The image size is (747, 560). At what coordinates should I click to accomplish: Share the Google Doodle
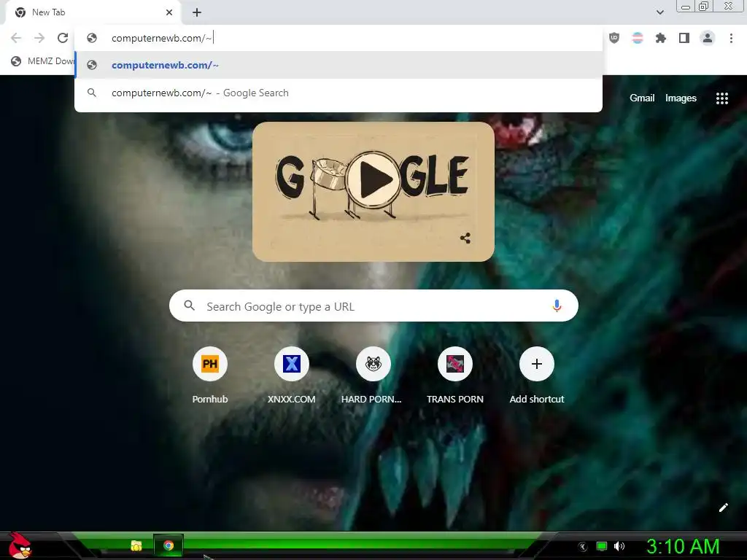465,238
